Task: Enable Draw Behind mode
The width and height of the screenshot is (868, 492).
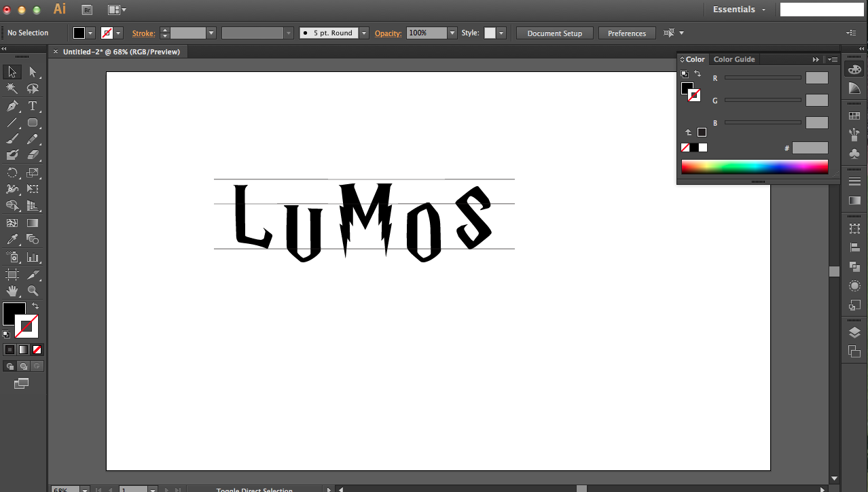Action: click(x=23, y=366)
